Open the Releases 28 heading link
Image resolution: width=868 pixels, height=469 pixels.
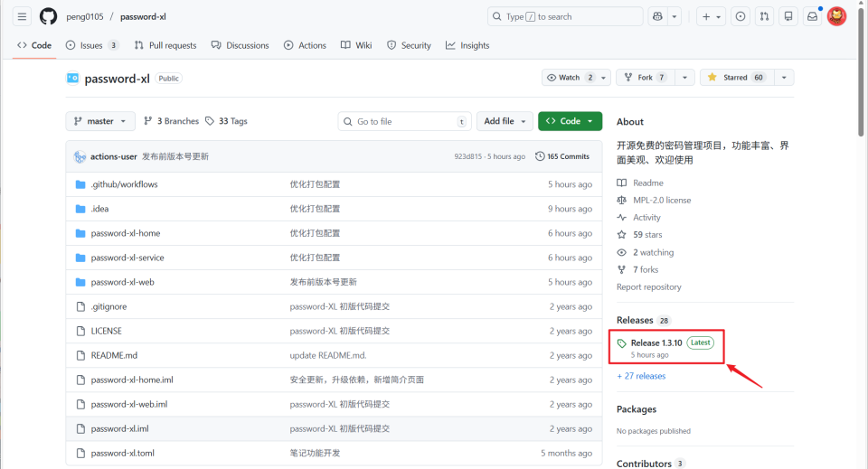point(644,320)
